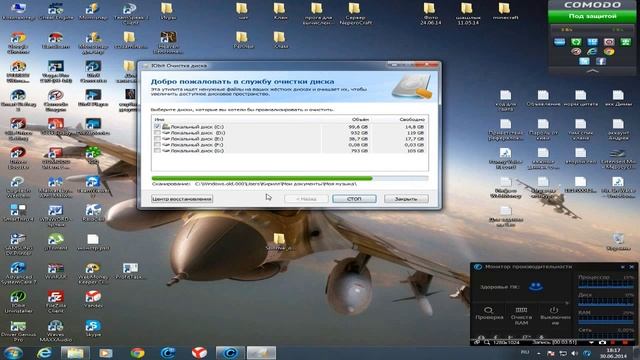Image resolution: width=640 pixels, height=360 pixels.
Task: Open the minecraft folder on the desktop
Action: (x=505, y=11)
